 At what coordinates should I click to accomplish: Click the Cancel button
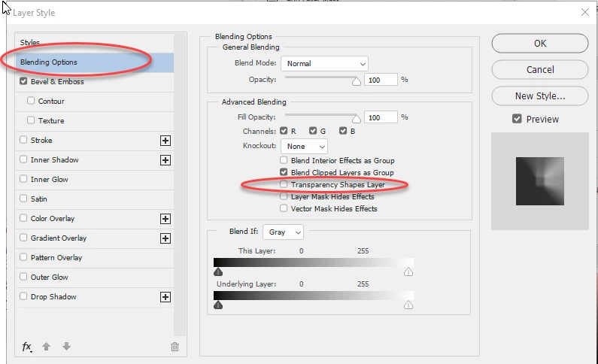pyautogui.click(x=539, y=70)
